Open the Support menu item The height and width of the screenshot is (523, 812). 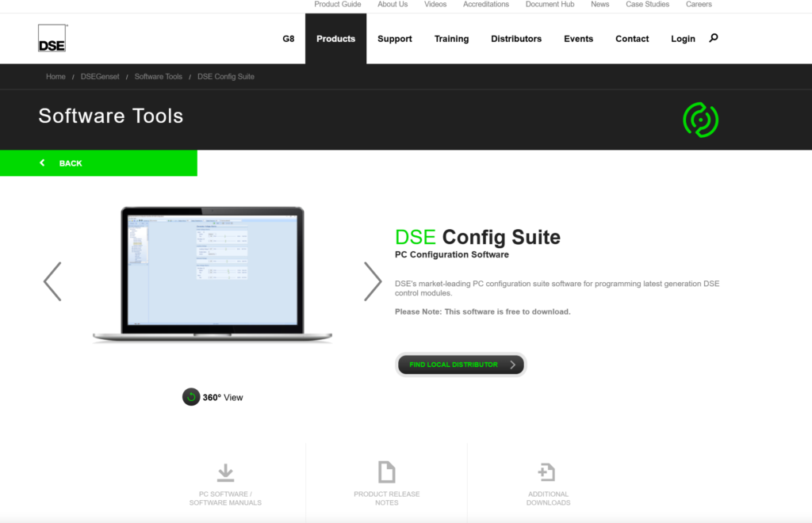pyautogui.click(x=394, y=39)
